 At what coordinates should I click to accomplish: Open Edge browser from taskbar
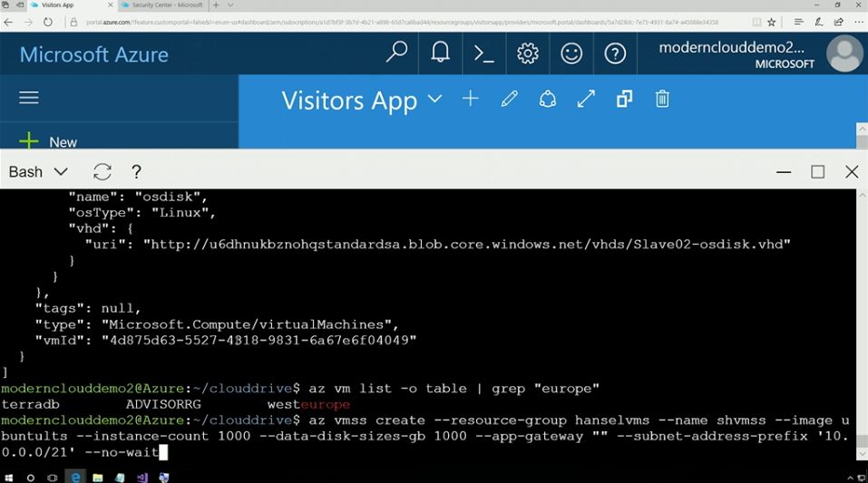75,478
